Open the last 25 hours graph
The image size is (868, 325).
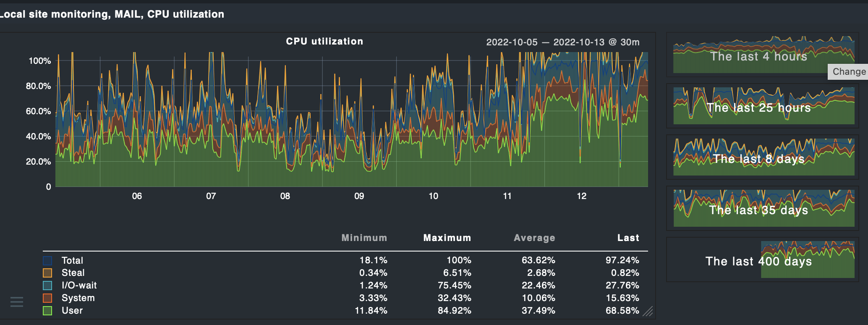pos(763,106)
